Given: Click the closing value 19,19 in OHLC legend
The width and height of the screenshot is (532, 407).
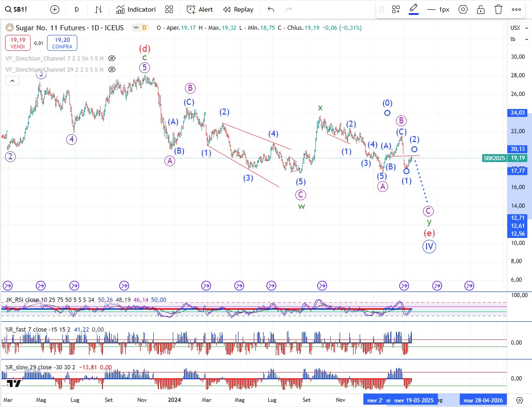Looking at the screenshot, I should (312, 28).
